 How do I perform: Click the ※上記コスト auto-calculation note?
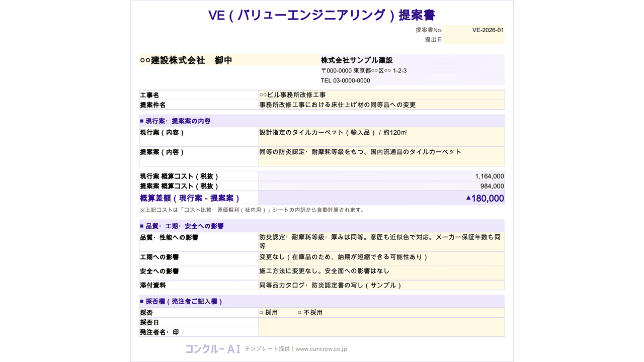(x=253, y=210)
